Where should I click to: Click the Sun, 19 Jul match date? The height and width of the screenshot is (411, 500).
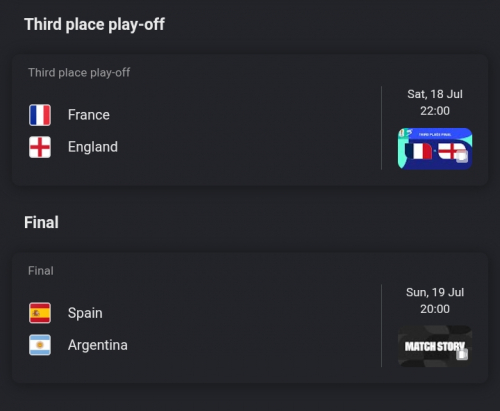435,292
